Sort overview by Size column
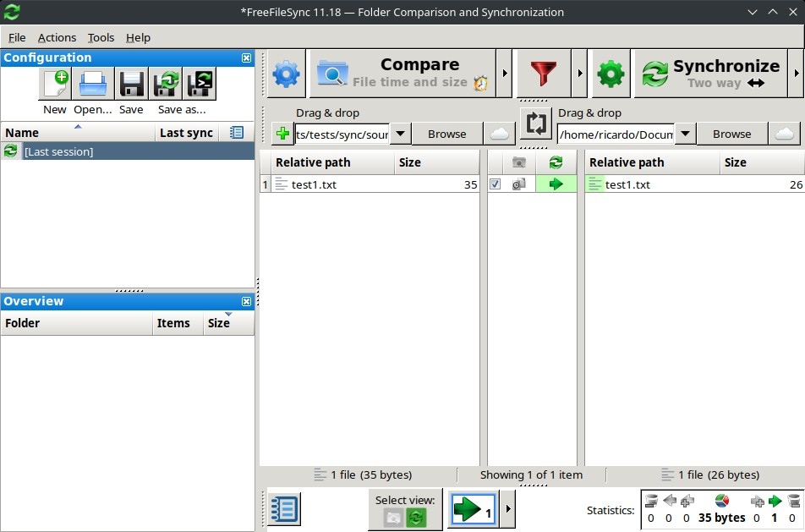The image size is (805, 532). coord(228,323)
